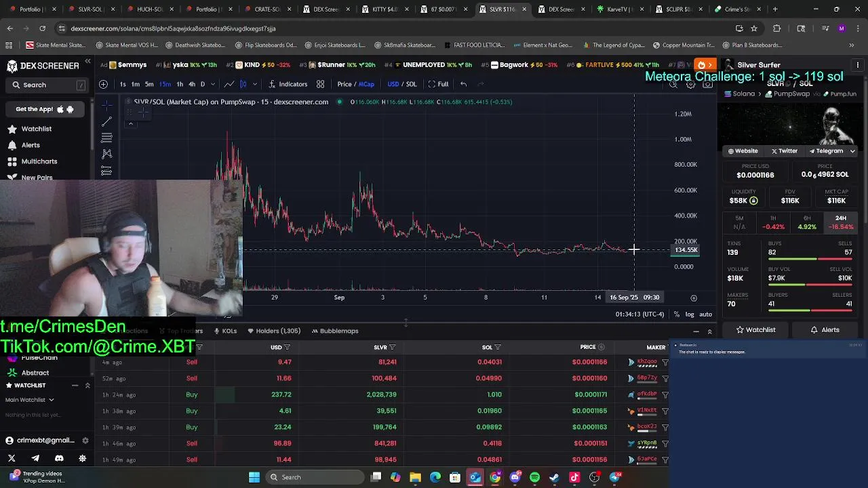Select candlestick chart style

[243, 84]
